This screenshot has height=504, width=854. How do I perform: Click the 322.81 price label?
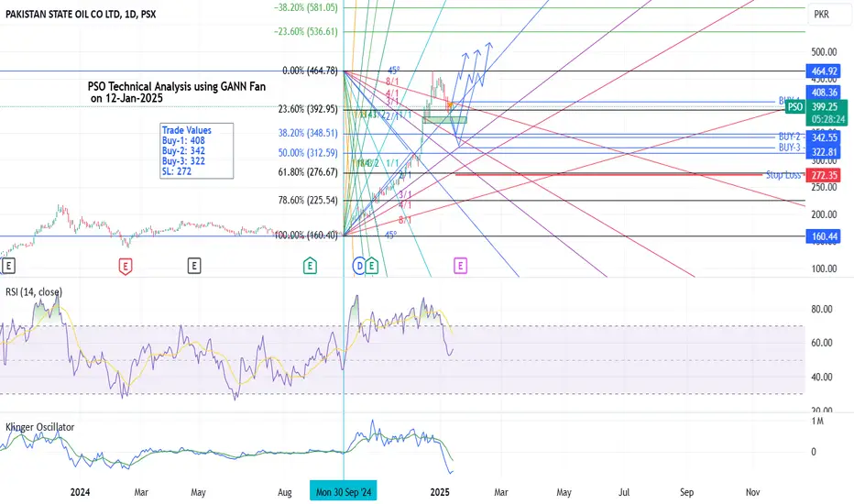(824, 152)
